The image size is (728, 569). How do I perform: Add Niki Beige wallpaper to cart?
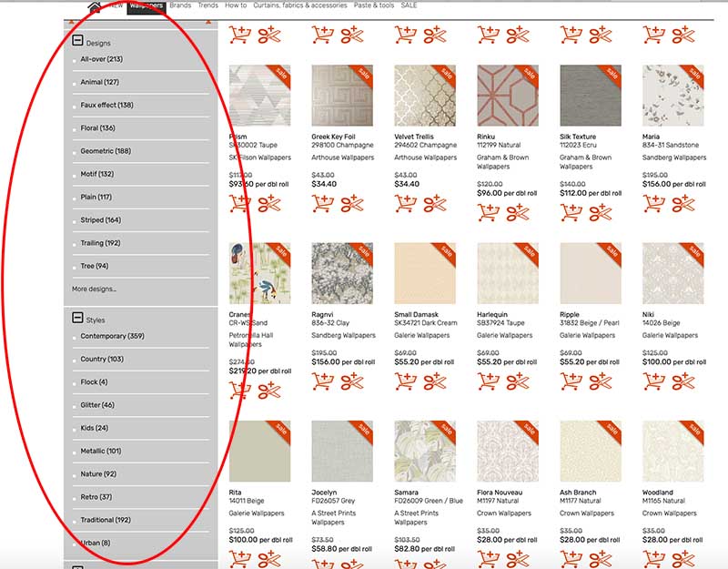tap(653, 381)
